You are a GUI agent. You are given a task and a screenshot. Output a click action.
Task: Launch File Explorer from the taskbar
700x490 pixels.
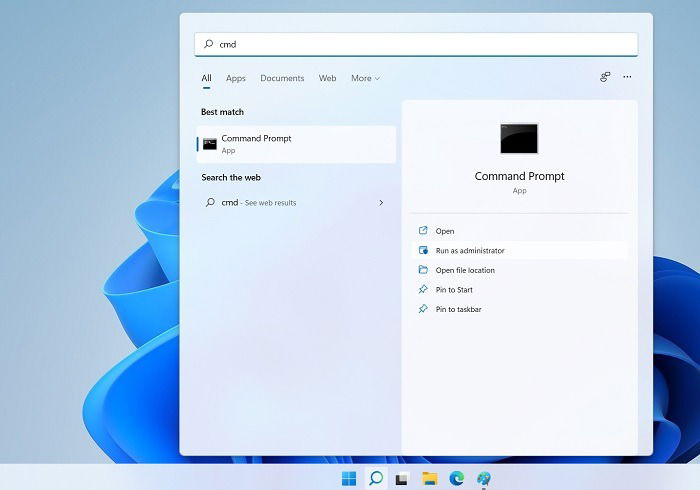(429, 478)
